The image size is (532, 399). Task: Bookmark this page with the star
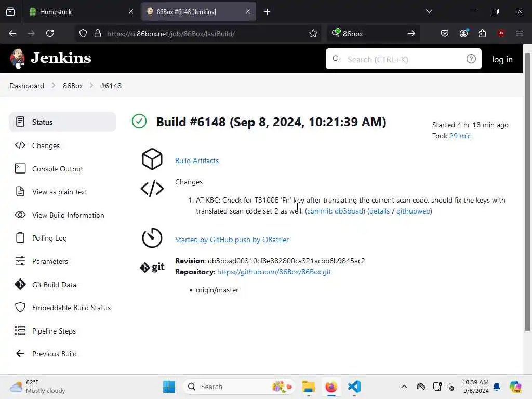point(313,33)
